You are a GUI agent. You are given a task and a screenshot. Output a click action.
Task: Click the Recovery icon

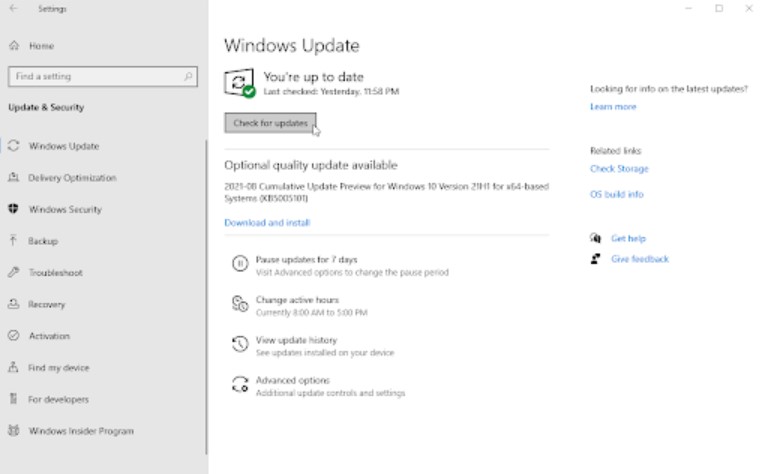tap(14, 304)
